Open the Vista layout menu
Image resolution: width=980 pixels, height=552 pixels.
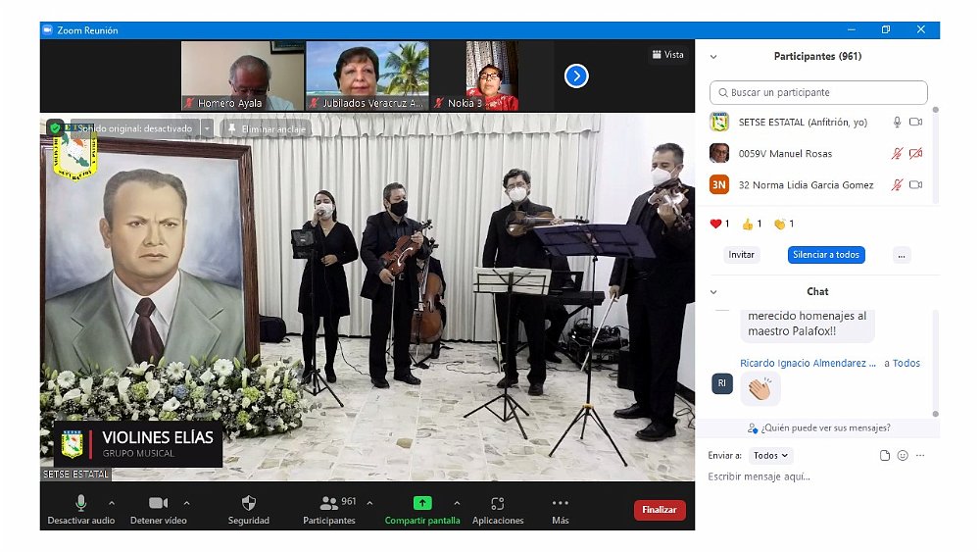pyautogui.click(x=667, y=55)
